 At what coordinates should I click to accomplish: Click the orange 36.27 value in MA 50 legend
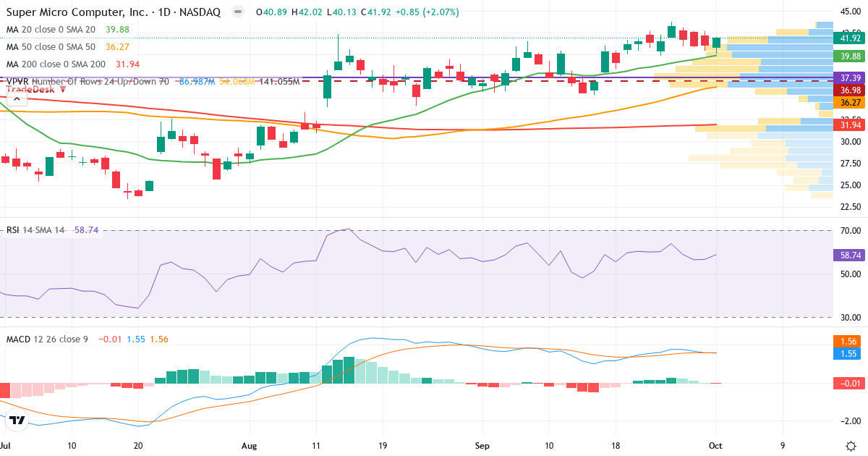(117, 46)
